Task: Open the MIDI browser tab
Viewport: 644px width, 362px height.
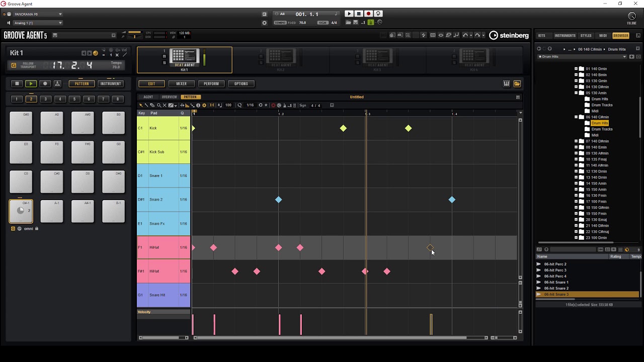Action: pyautogui.click(x=603, y=36)
